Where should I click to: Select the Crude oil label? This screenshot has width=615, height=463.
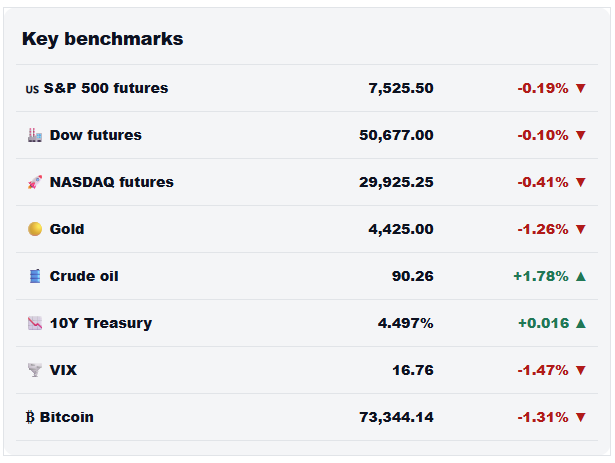pos(84,276)
